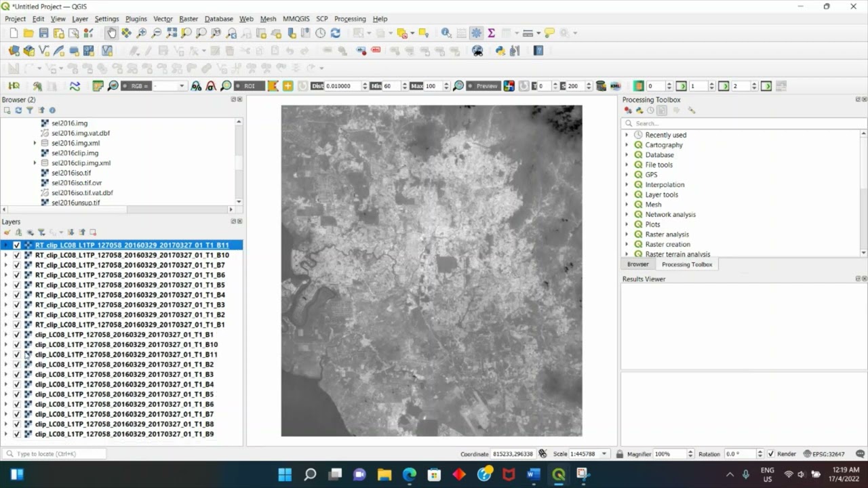868x488 pixels.
Task: Add a new shapefile layer
Action: [x=44, y=51]
